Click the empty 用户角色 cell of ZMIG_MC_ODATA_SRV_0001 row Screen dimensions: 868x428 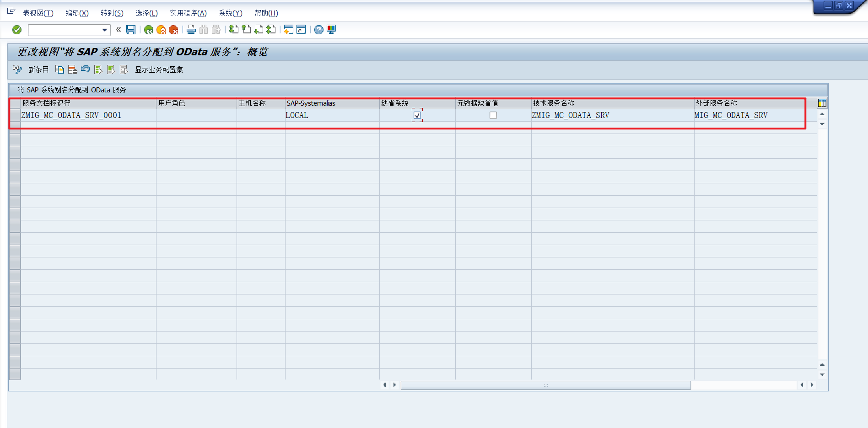[197, 115]
